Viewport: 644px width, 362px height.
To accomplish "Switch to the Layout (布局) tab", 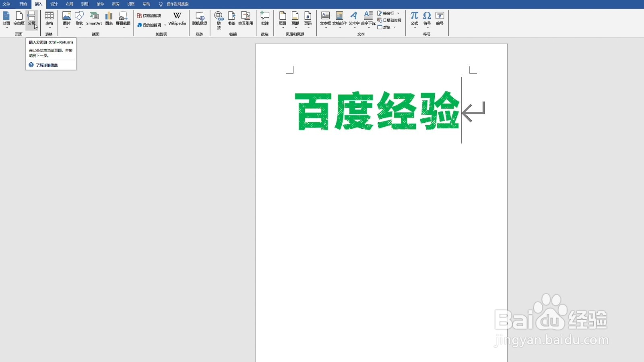I will point(70,4).
